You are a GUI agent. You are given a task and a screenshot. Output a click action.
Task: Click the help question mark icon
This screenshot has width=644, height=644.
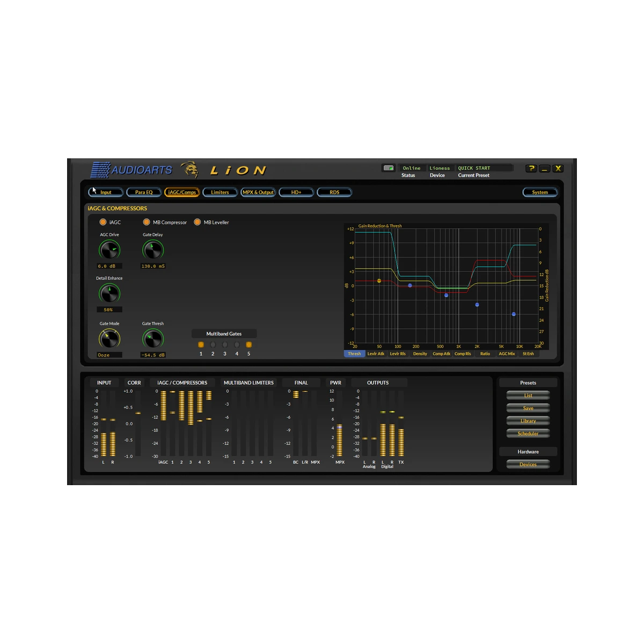(531, 169)
